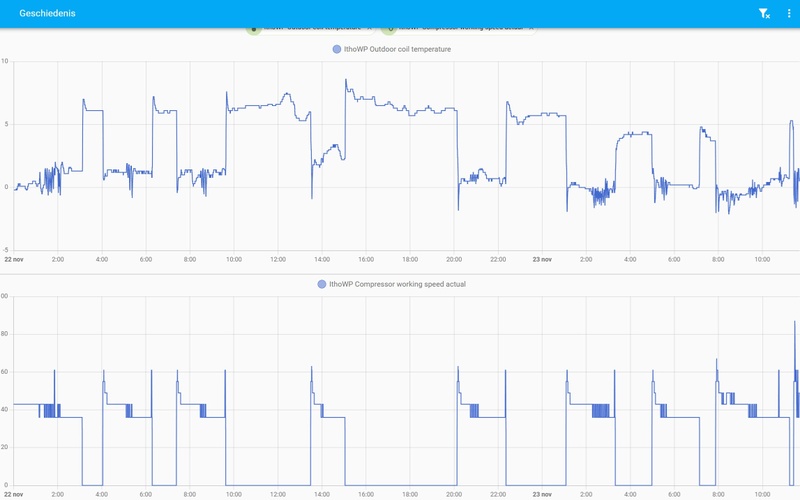Click the 22:00 label on the Compressor working speed chart axis
The height and width of the screenshot is (500, 800).
tap(498, 494)
